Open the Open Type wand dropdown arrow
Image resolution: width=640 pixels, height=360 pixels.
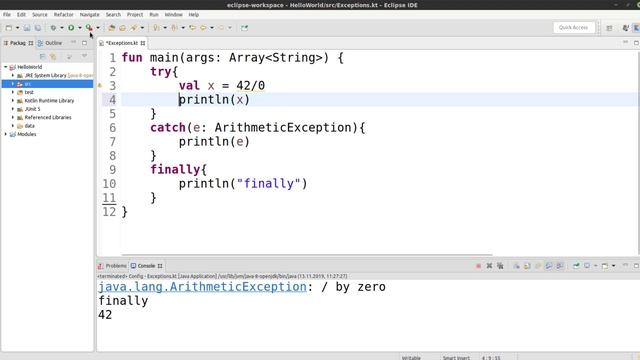point(142,28)
